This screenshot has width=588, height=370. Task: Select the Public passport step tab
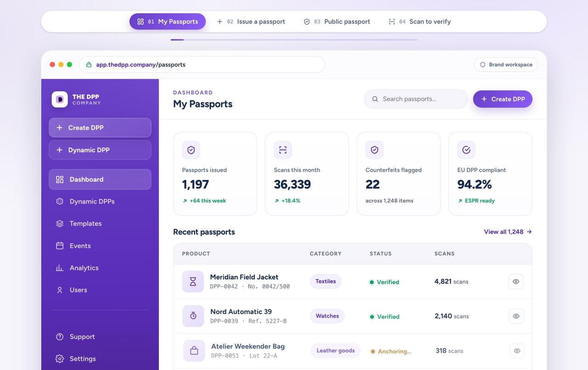pos(337,22)
